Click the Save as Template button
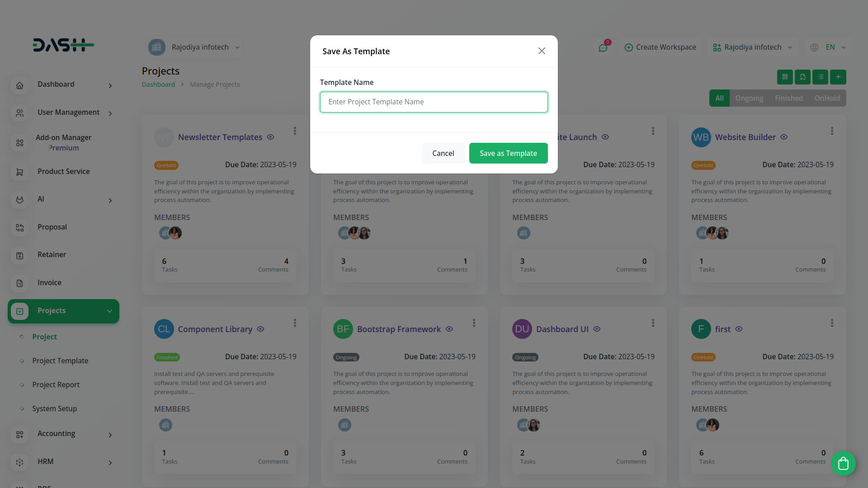This screenshot has height=488, width=868. pos(508,153)
